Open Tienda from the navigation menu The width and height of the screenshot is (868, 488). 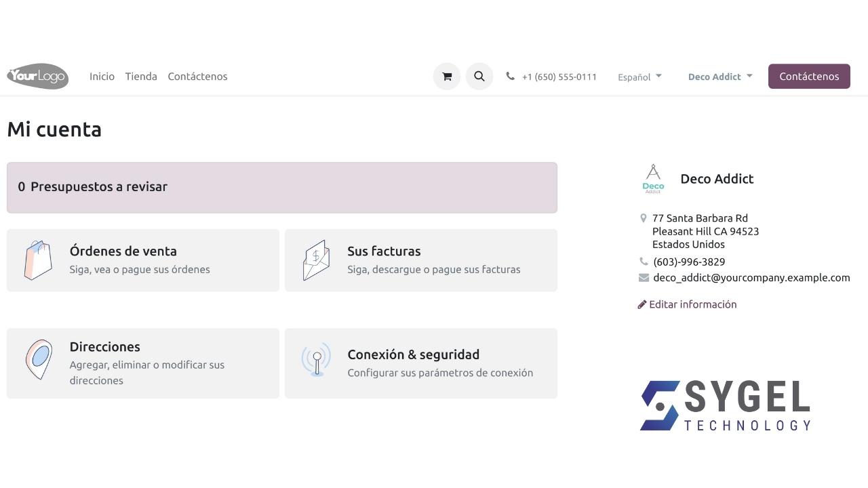click(x=141, y=77)
